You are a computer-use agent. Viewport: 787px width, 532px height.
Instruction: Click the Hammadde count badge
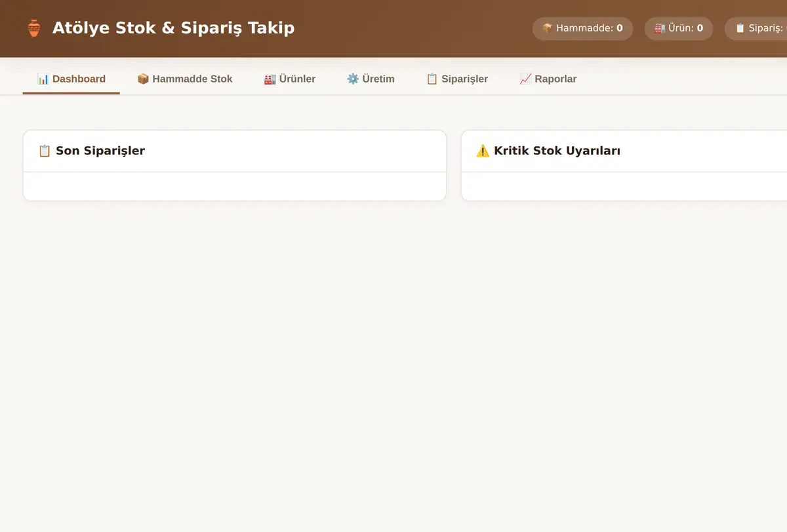(x=582, y=28)
